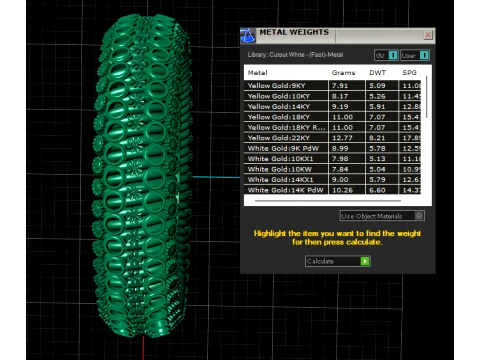Click the 5.78 DWT cell
480x360 pixels.
tap(382, 148)
